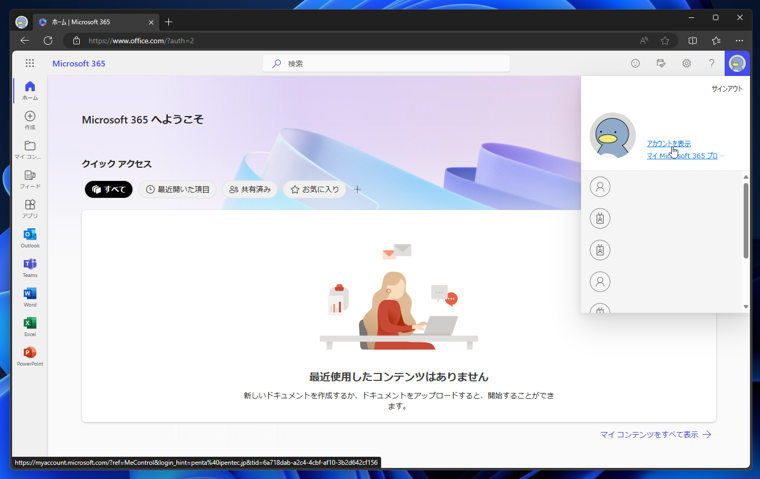Toggle browser split screen icon
Viewport: 760px width, 479px height.
[x=693, y=41]
